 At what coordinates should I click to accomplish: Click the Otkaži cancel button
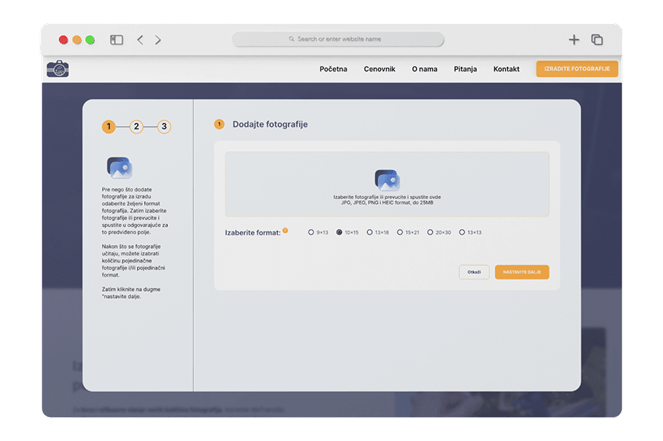point(473,272)
